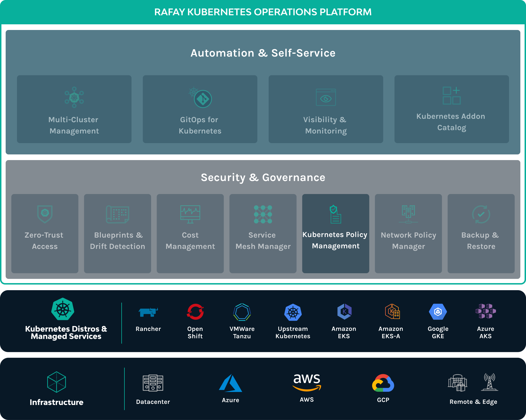Viewport: 526px width, 420px height.
Task: Click the Google GKE text label
Action: (x=438, y=332)
